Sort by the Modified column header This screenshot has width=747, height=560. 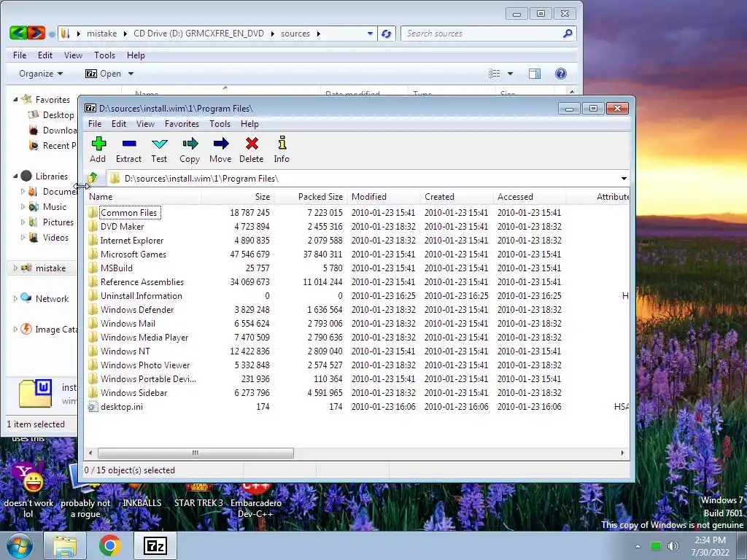[384, 197]
